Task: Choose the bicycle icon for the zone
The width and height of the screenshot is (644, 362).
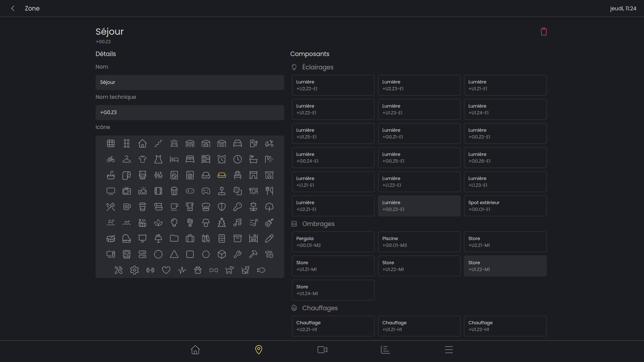Action: coord(111,159)
